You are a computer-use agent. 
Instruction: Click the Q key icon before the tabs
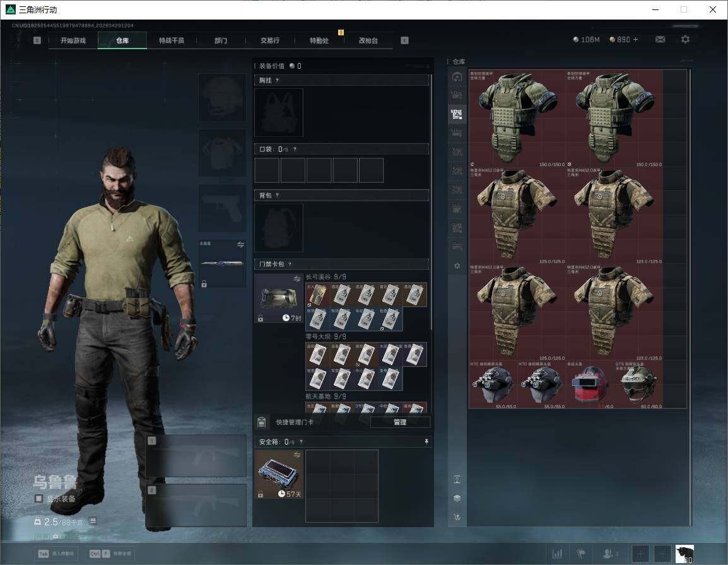click(37, 40)
